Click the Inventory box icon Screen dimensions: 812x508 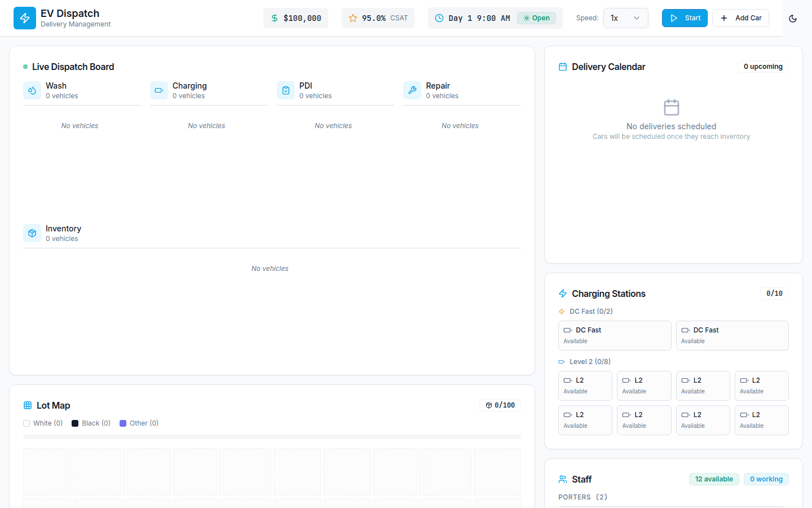pyautogui.click(x=32, y=233)
